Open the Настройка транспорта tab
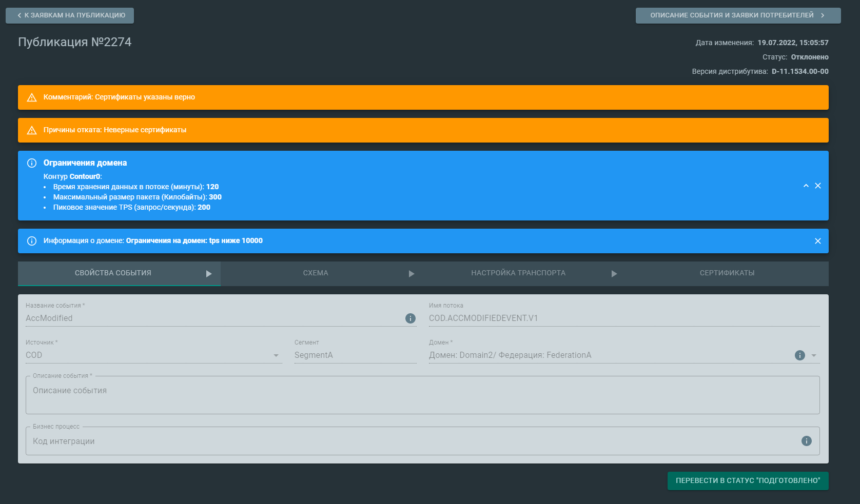 tap(518, 273)
